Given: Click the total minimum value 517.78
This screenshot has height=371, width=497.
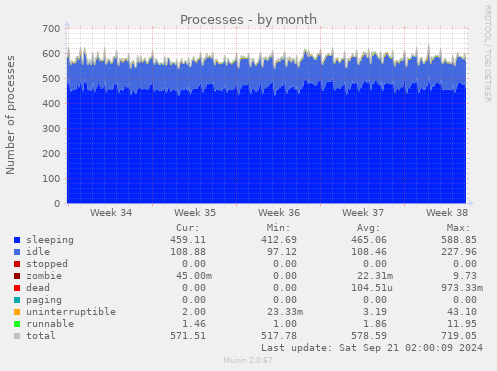Looking at the screenshot, I should pos(279,336).
